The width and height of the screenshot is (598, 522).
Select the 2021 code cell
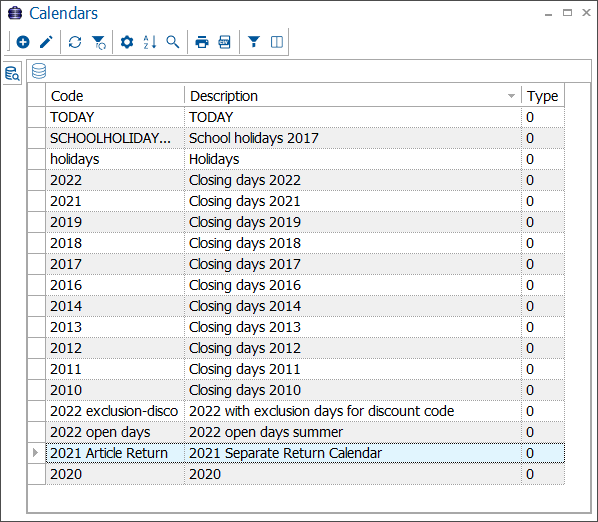[115, 201]
